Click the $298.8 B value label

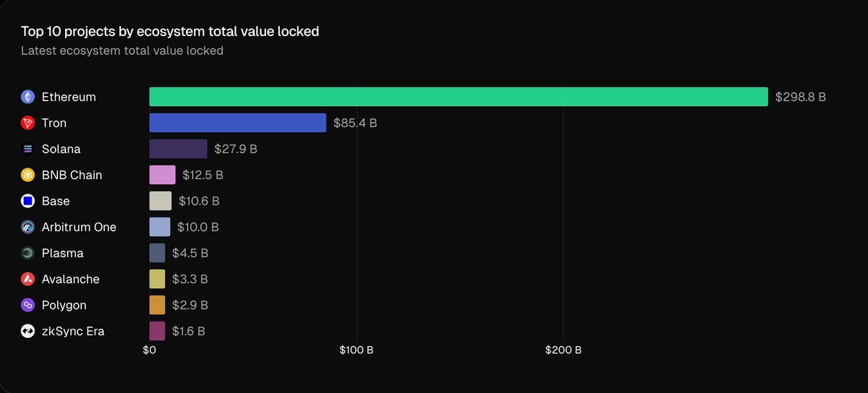[x=800, y=97]
